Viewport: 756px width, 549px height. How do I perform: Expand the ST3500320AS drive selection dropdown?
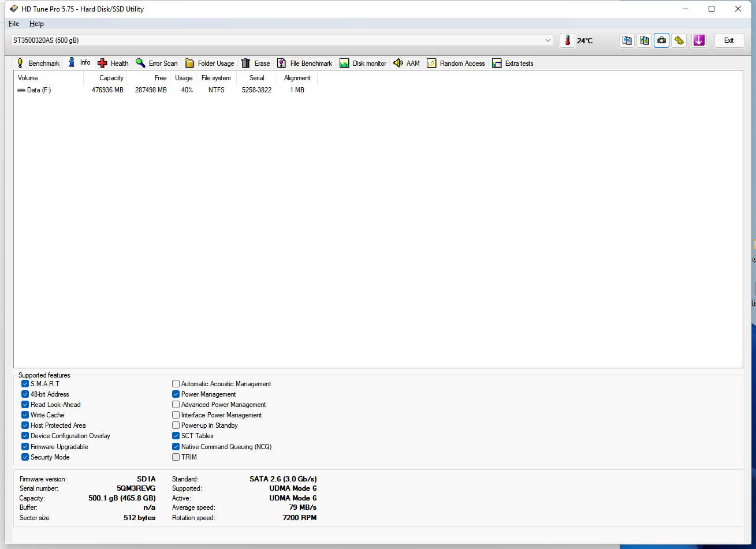point(548,40)
